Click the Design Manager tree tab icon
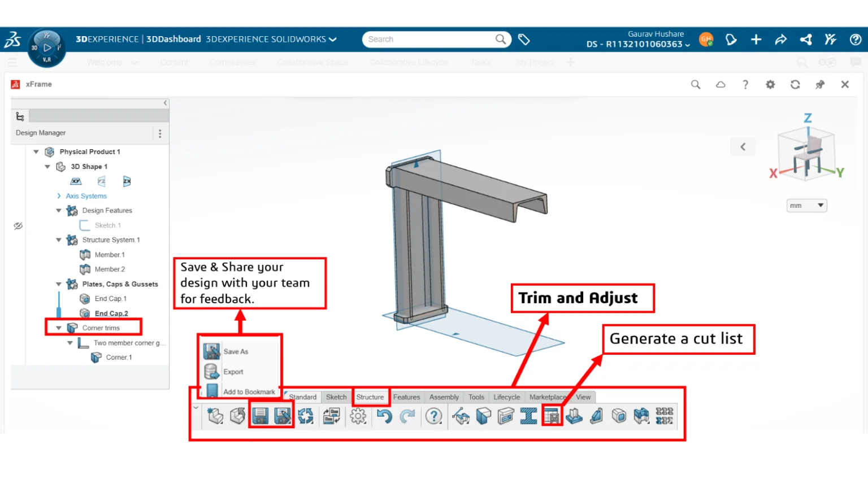This screenshot has width=868, height=488. tap(20, 116)
